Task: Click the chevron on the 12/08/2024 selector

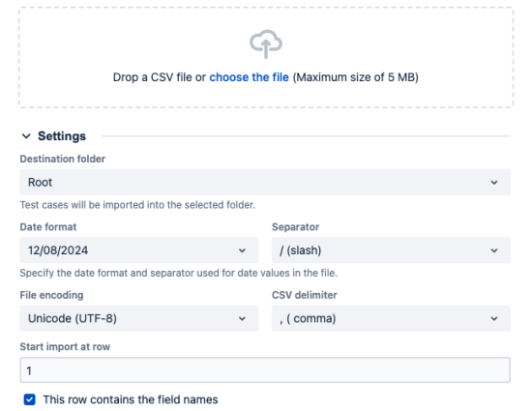Action: click(x=242, y=250)
